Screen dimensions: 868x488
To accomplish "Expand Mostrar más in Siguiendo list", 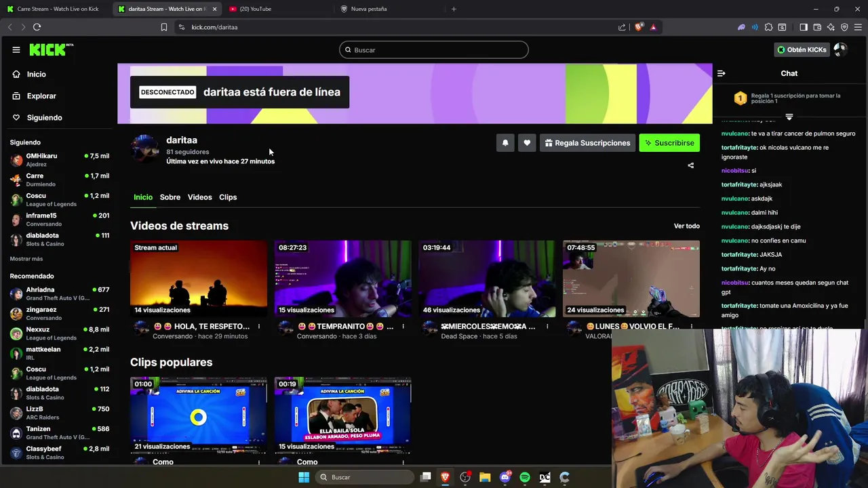I will [26, 259].
